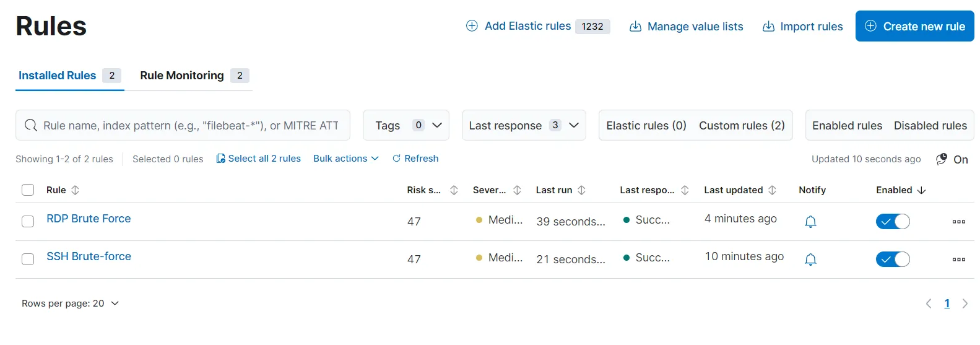
Task: Switch to the Installed Rules tab
Action: tap(69, 76)
